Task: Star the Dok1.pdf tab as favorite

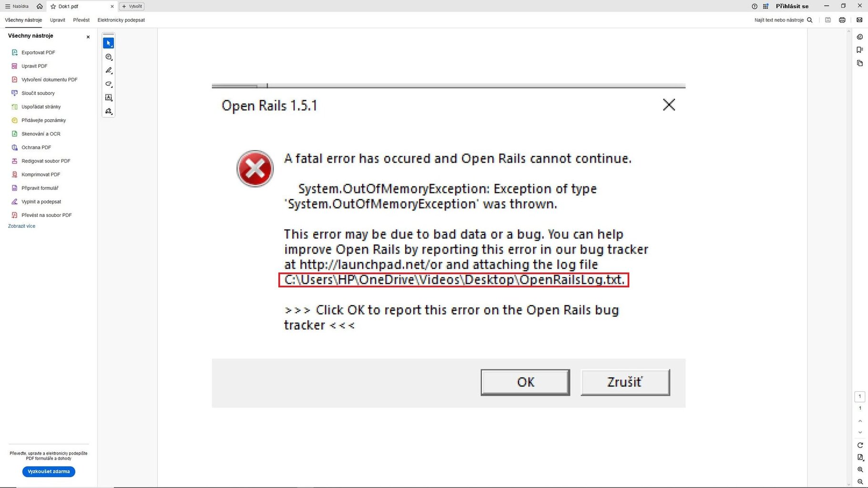Action: point(53,7)
